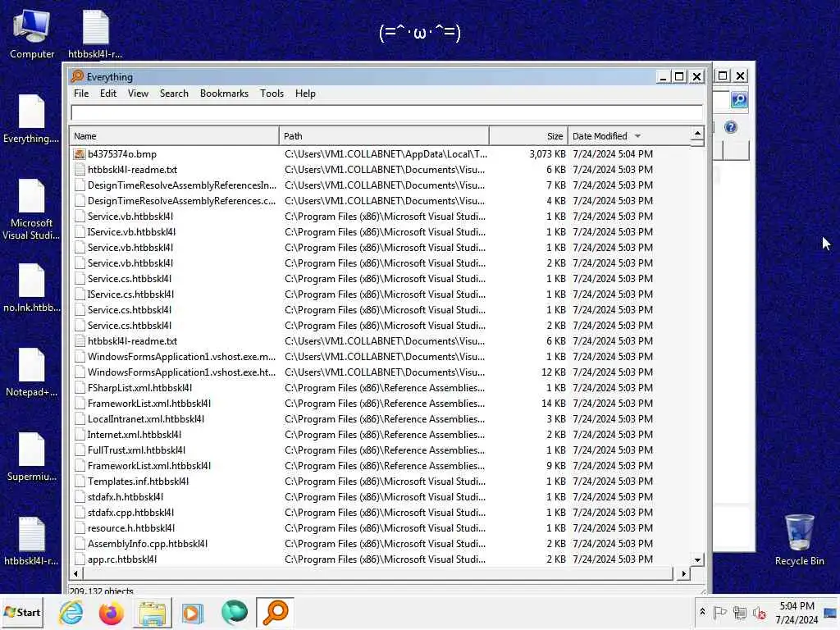Open the Windows Media Player taskbar icon
This screenshot has width=840, height=630.
point(192,613)
